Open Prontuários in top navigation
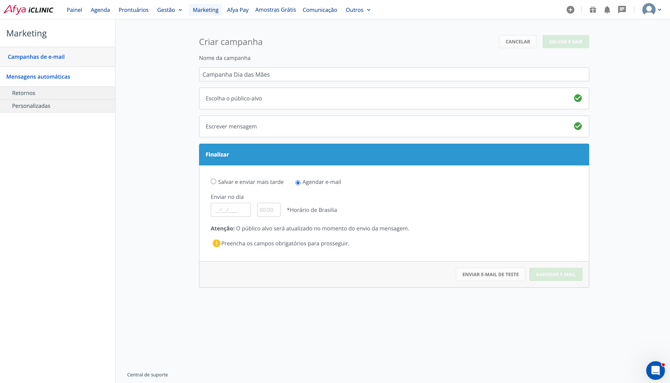670x383 pixels. coord(133,10)
